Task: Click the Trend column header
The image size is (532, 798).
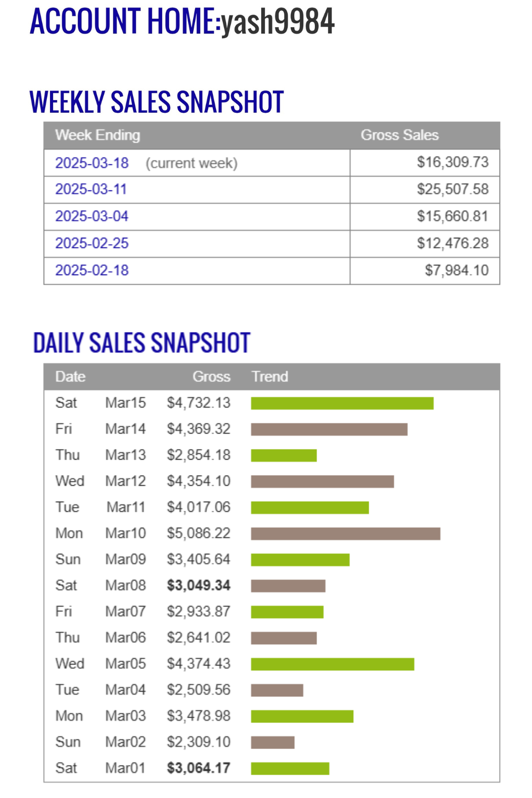Action: (270, 377)
